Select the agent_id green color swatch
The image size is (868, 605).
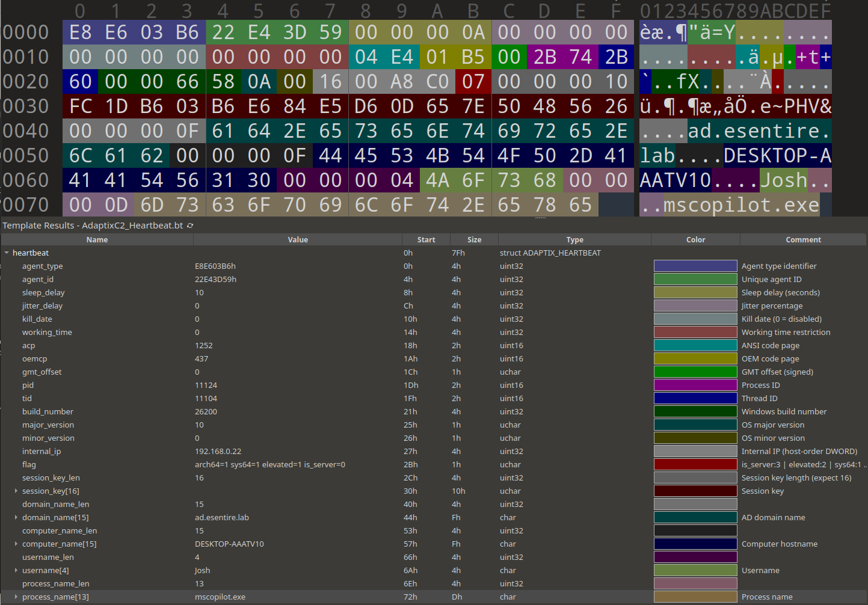pyautogui.click(x=695, y=279)
